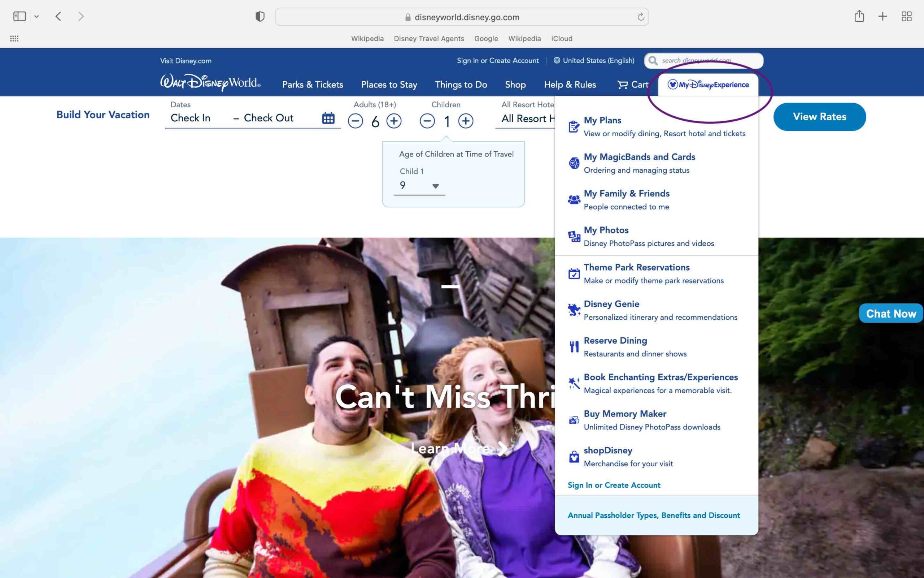Open the Things to Do menu
The image size is (924, 578).
point(461,85)
